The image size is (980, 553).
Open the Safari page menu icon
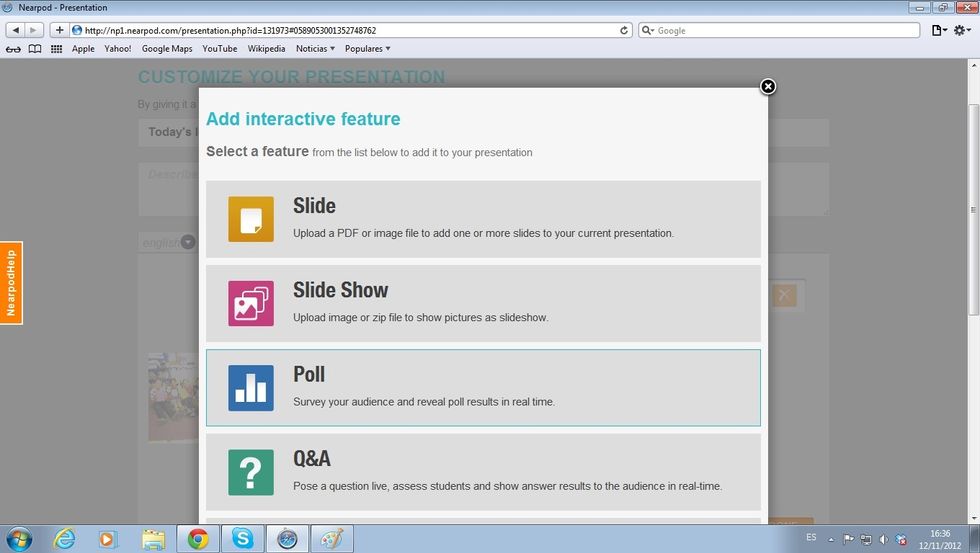[x=939, y=30]
